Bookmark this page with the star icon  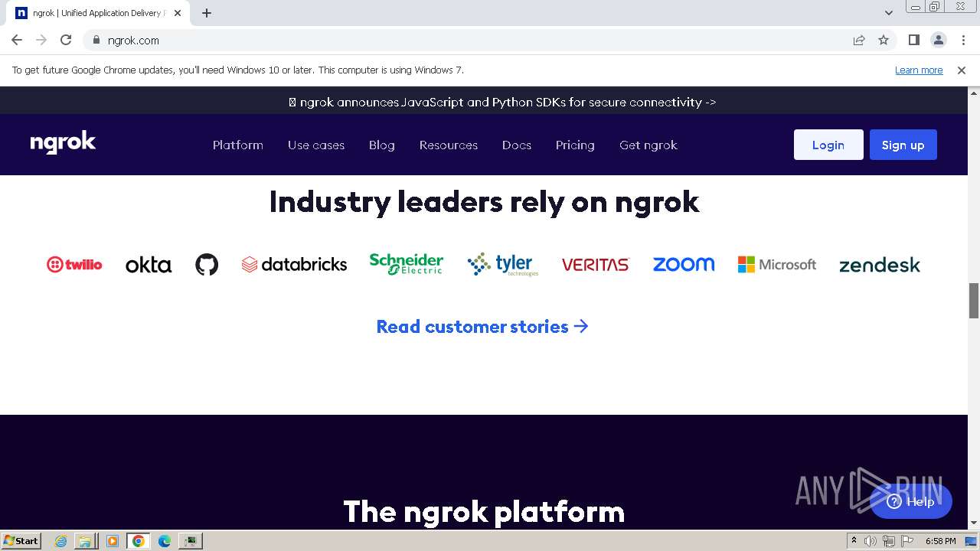[x=884, y=40]
